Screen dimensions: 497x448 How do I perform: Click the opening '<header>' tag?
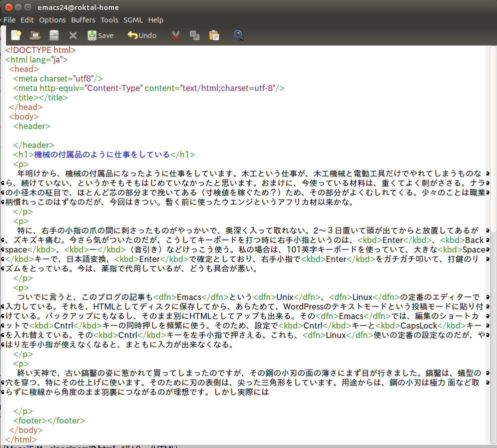point(32,126)
